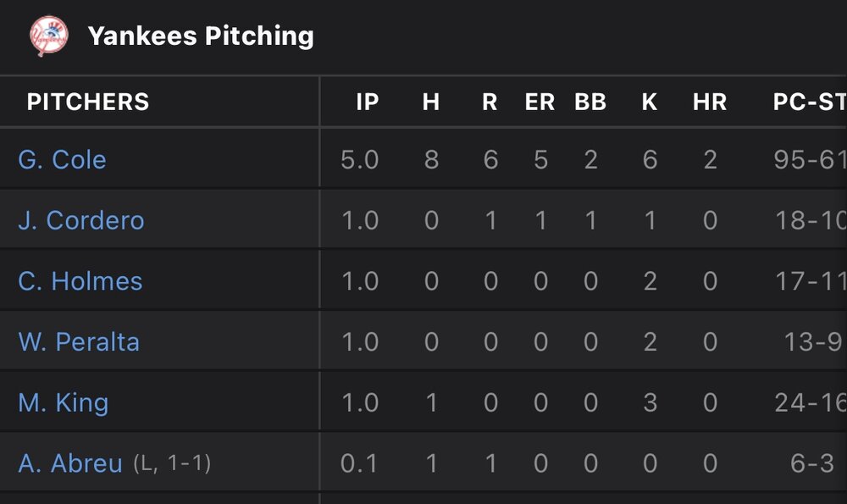Screen dimensions: 847x504
Task: Click G. Cole's 5.0 innings pitched value
Action: tap(360, 159)
